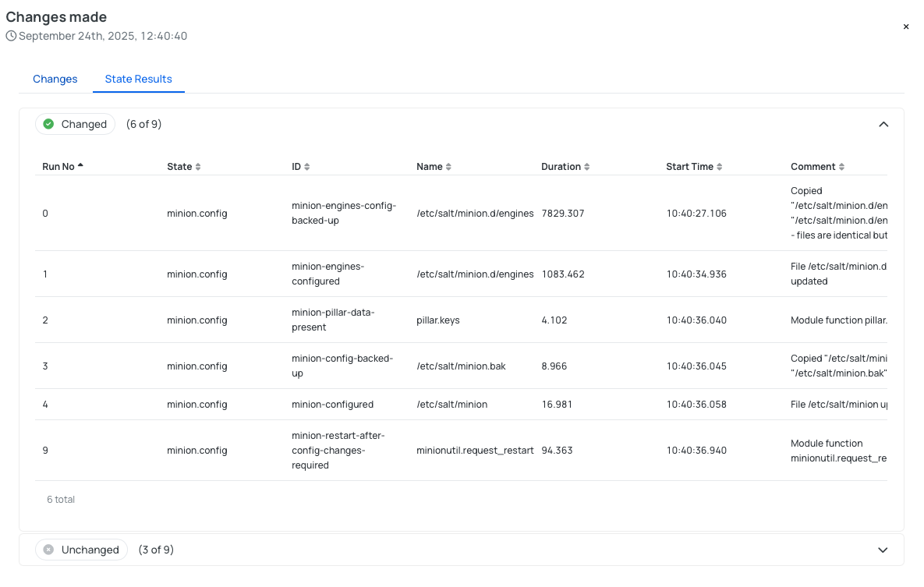Collapse the Changed section chevron
This screenshot has height=587, width=924.
883,124
